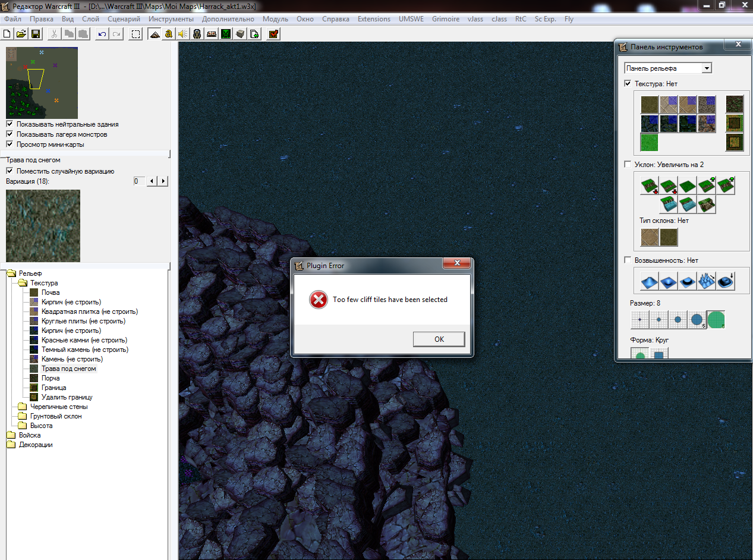Open the AI editor green face icon
Image resolution: width=753 pixels, height=560 pixels.
(x=226, y=34)
